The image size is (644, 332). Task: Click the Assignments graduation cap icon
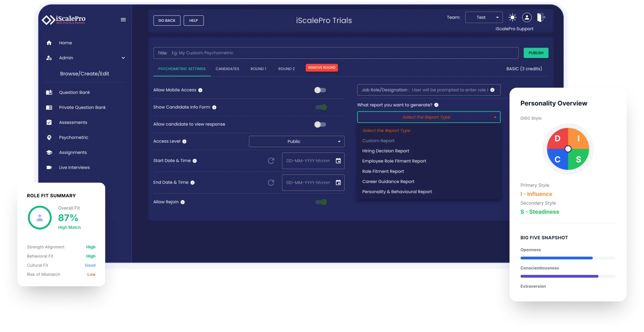click(x=49, y=152)
